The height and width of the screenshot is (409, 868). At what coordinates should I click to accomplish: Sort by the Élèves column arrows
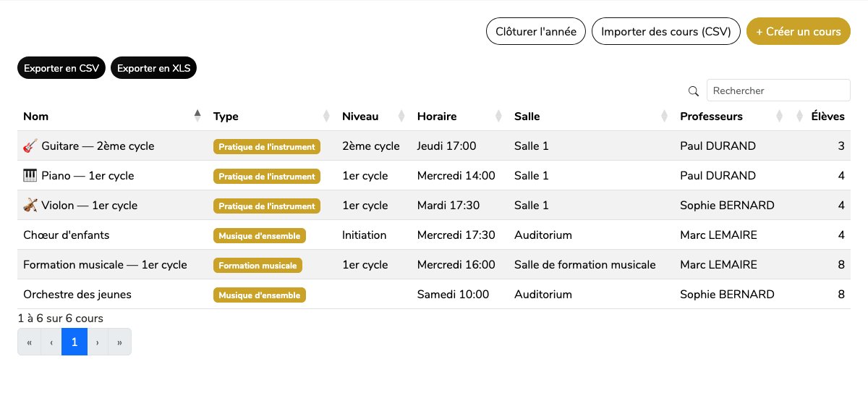799,116
